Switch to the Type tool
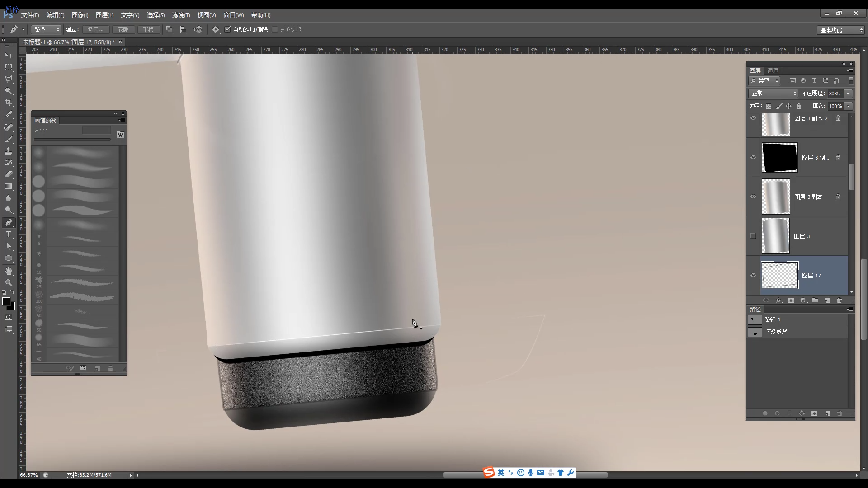Image resolution: width=868 pixels, height=488 pixels. 9,235
